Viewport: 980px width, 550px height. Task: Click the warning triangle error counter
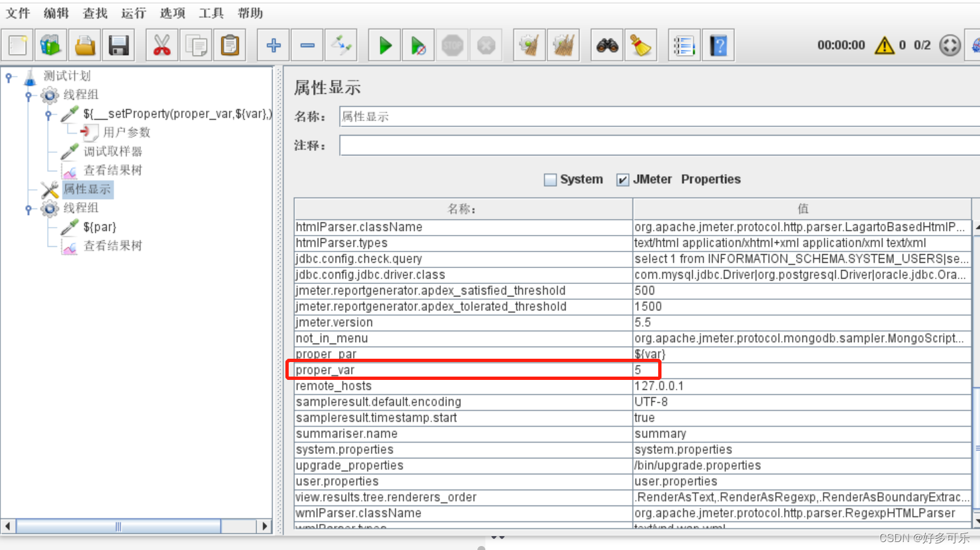884,45
